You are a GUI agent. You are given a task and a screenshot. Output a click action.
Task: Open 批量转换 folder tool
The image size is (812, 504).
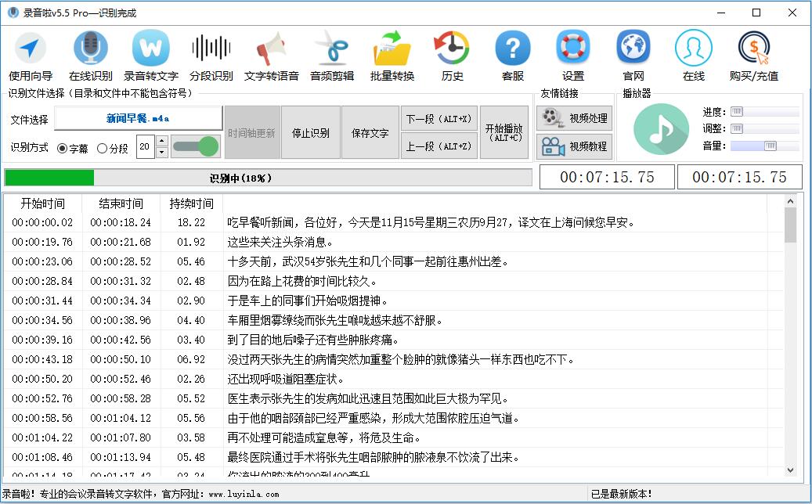point(392,56)
